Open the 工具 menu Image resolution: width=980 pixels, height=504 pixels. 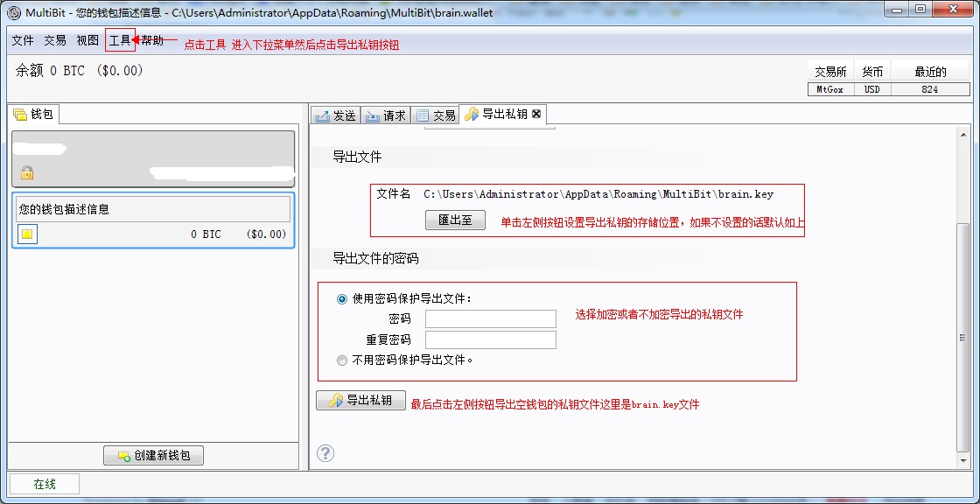pos(120,40)
